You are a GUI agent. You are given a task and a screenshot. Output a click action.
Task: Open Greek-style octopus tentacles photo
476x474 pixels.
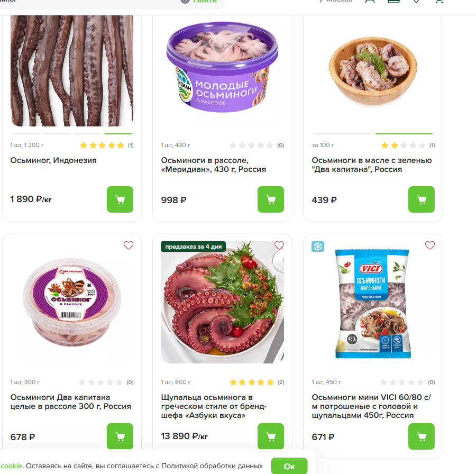[222, 302]
